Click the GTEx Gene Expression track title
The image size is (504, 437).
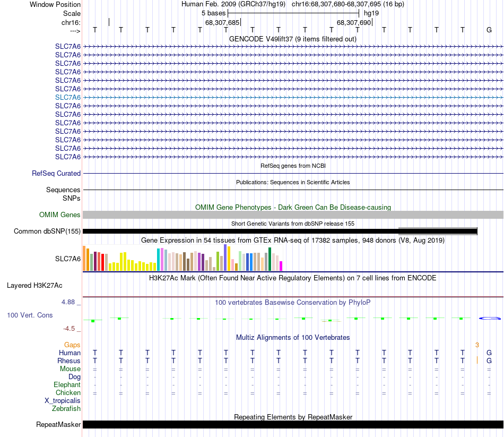[x=292, y=241]
